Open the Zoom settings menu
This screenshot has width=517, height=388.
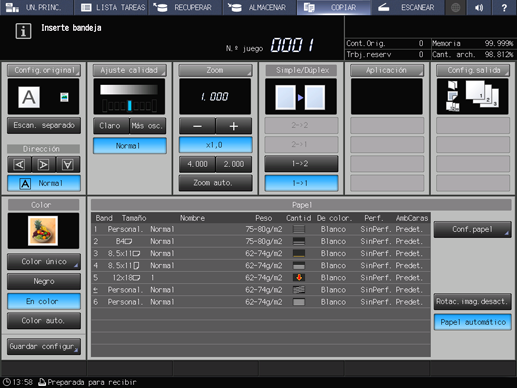215,70
